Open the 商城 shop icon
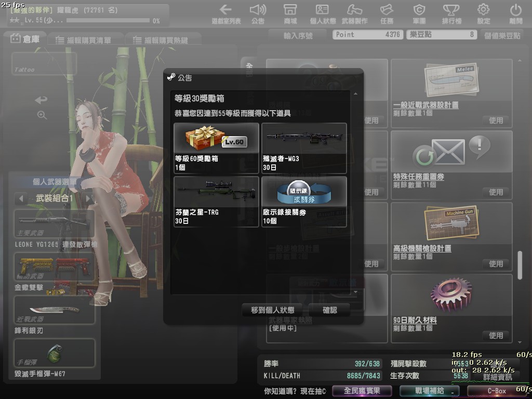The width and height of the screenshot is (532, 399). 290,10
